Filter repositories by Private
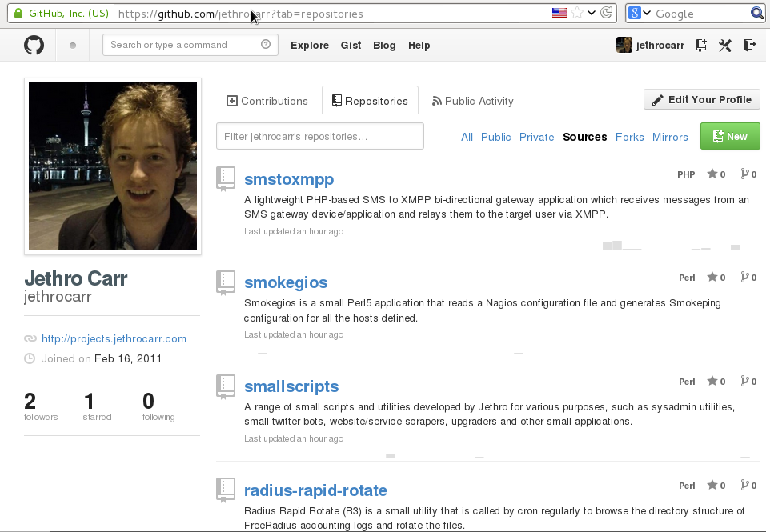This screenshot has height=532, width=770. click(x=537, y=137)
